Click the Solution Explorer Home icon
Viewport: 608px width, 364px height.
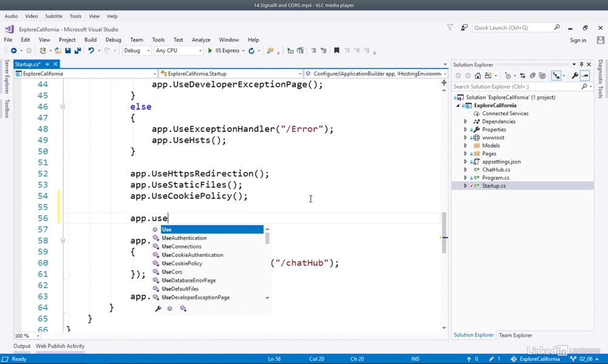478,75
